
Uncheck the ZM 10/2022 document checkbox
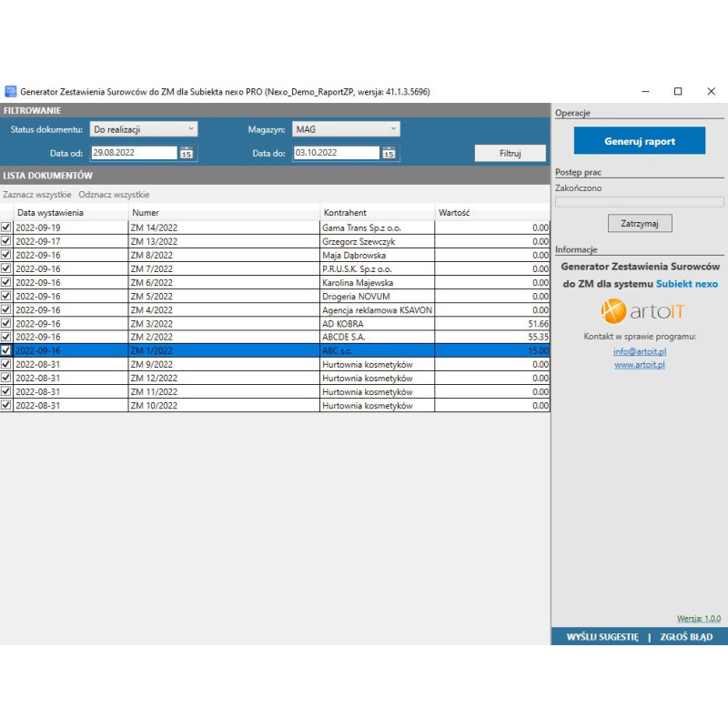point(6,405)
